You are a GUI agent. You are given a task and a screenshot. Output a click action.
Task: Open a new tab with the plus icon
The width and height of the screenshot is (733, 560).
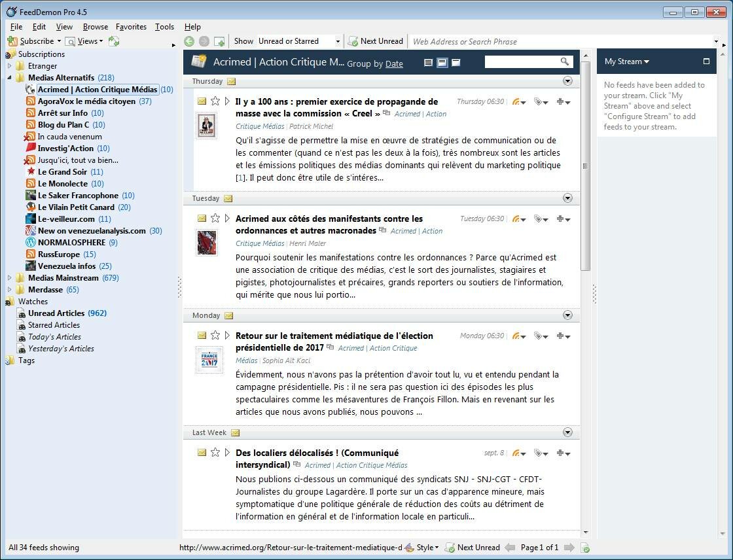point(219,41)
